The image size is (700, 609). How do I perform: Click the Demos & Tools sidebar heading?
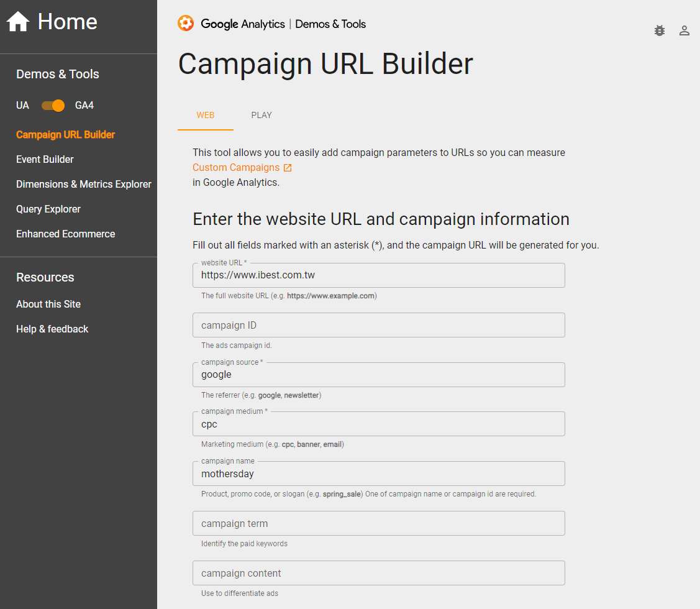[x=58, y=74]
